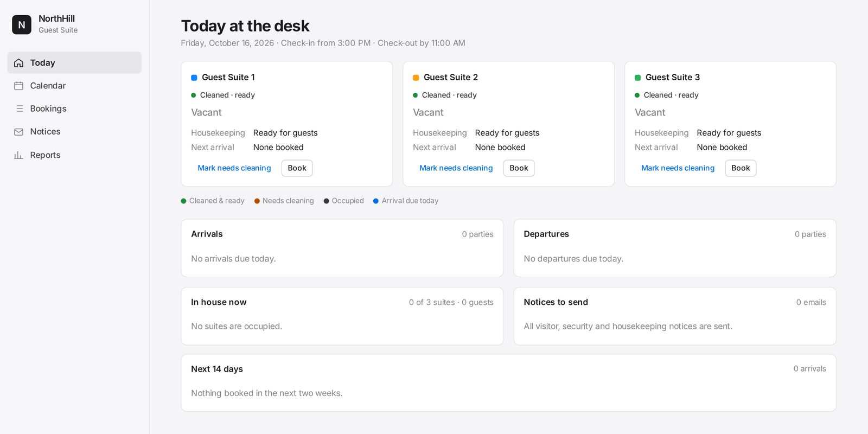This screenshot has height=434, width=868.
Task: Click the "Notices to send" heading
Action: coord(556,302)
